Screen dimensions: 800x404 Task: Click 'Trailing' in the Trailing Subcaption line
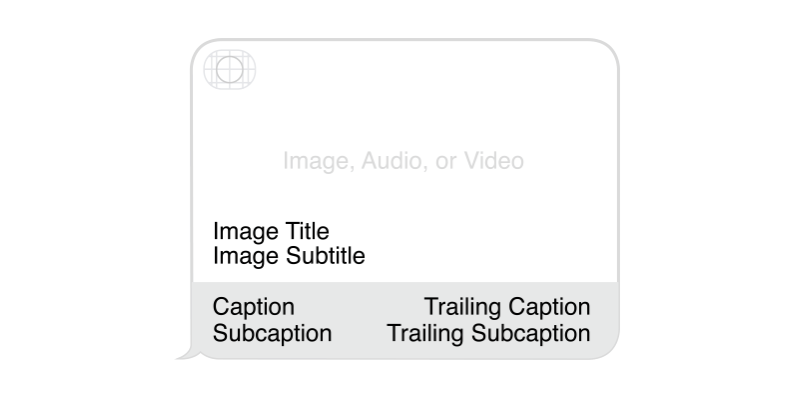pos(426,334)
